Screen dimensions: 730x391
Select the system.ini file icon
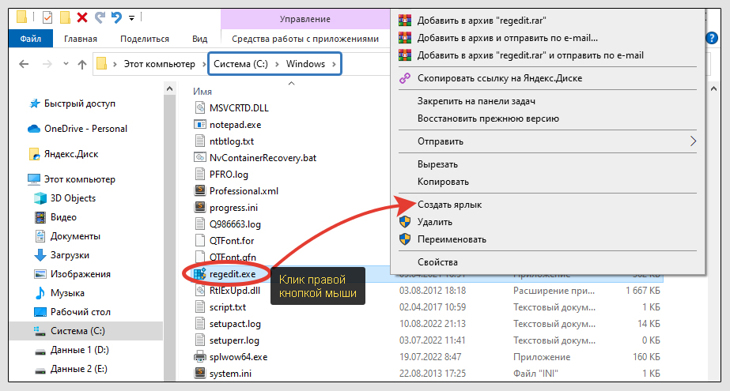(x=200, y=373)
